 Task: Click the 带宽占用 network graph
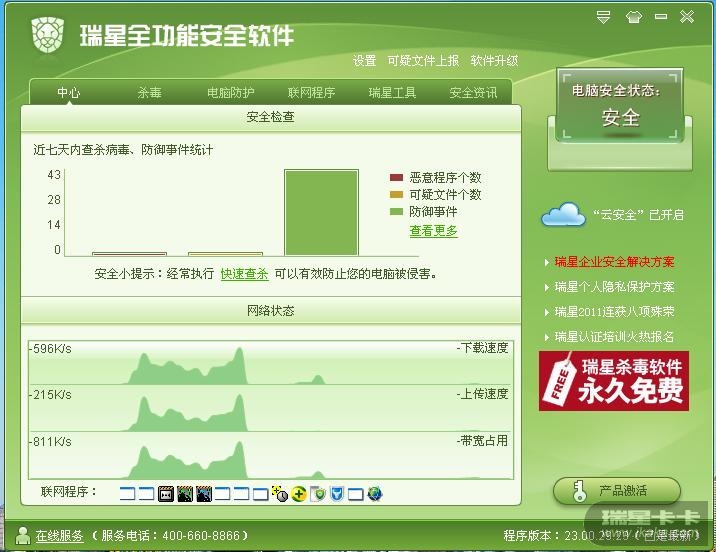[271, 456]
